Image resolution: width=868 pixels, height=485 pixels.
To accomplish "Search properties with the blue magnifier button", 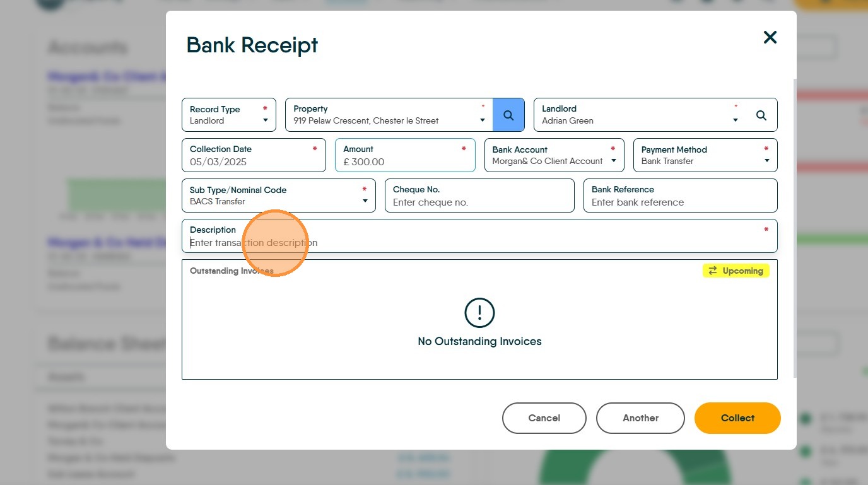I will pos(508,115).
